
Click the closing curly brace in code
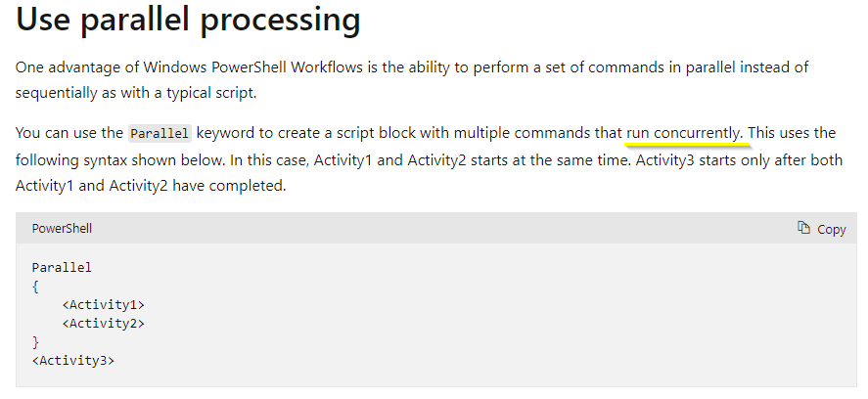(35, 342)
